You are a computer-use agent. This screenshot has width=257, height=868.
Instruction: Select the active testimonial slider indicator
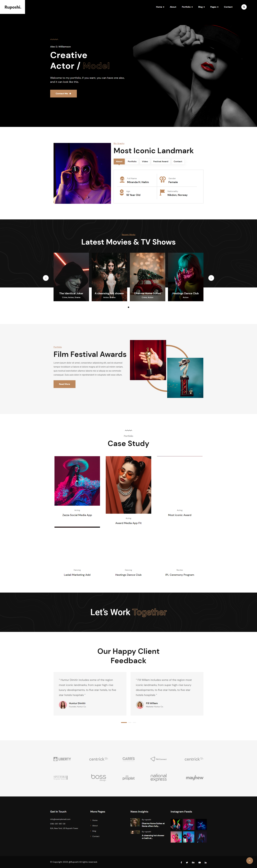pyautogui.click(x=124, y=722)
